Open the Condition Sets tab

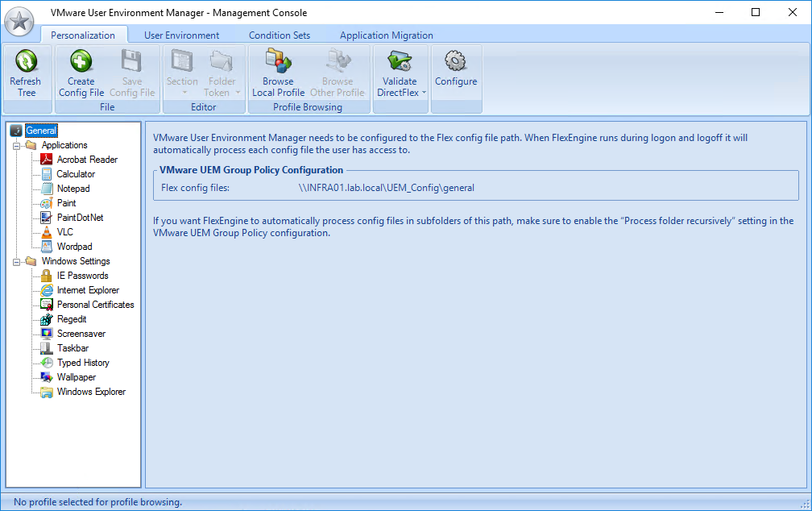[x=279, y=35]
